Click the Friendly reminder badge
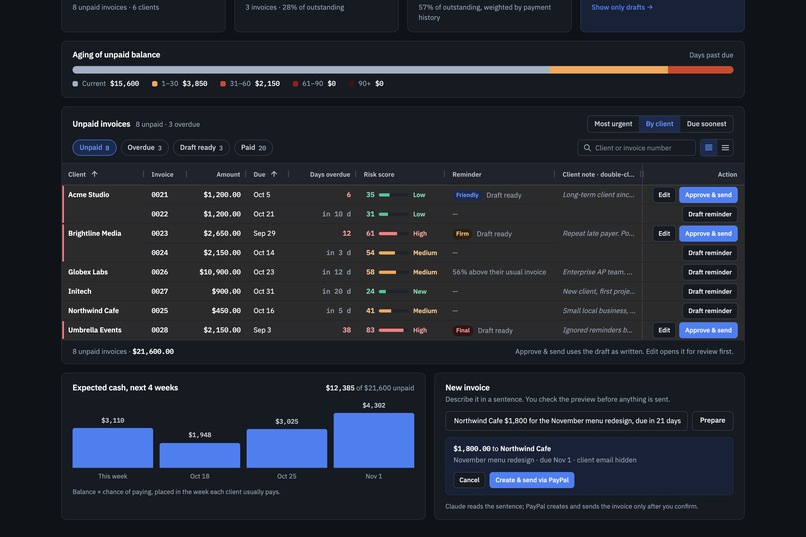806x537 pixels. 467,195
